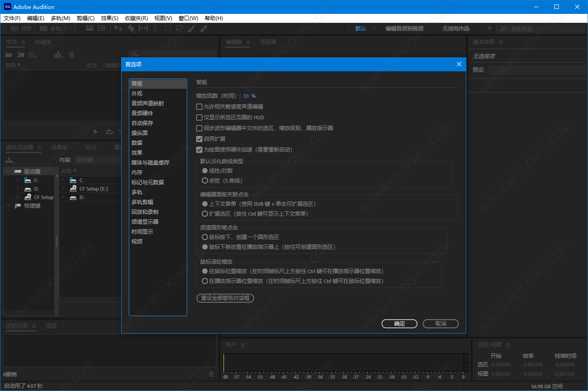
Task: Click Play button in Files preview
Action: click(x=96, y=131)
